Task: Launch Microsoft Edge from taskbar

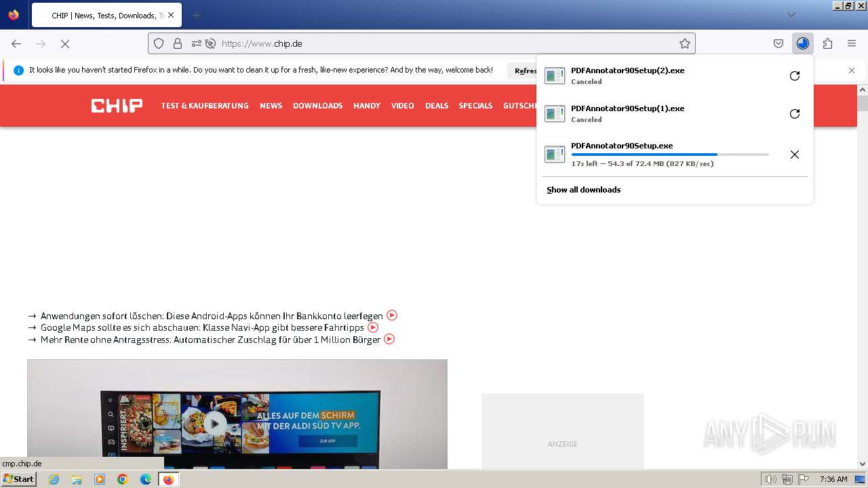Action: [146, 479]
